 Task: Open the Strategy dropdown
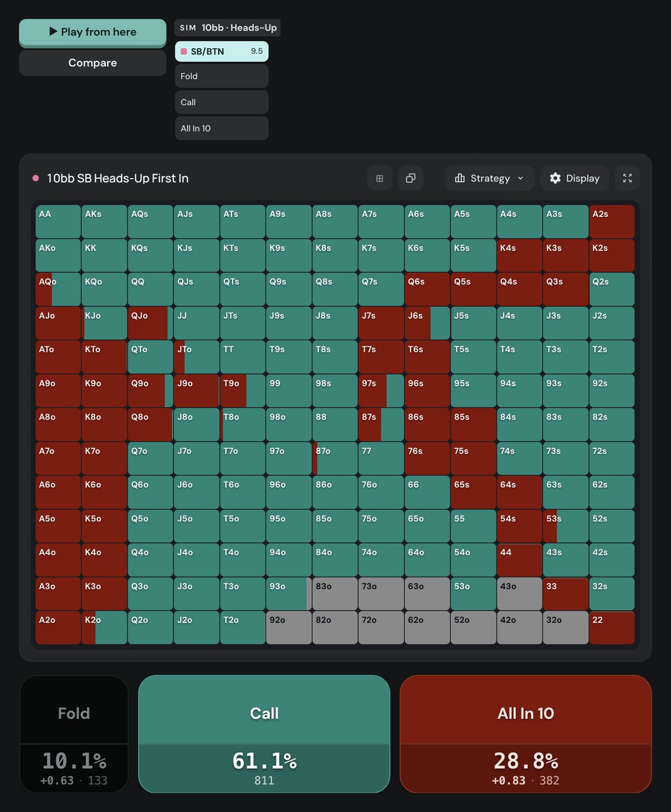point(490,178)
